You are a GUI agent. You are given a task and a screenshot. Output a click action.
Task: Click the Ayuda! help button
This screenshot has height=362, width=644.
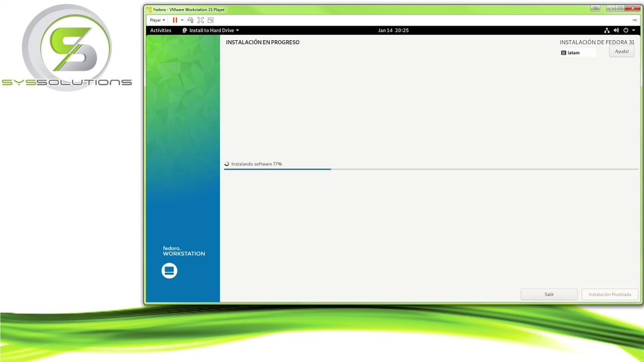pyautogui.click(x=622, y=51)
